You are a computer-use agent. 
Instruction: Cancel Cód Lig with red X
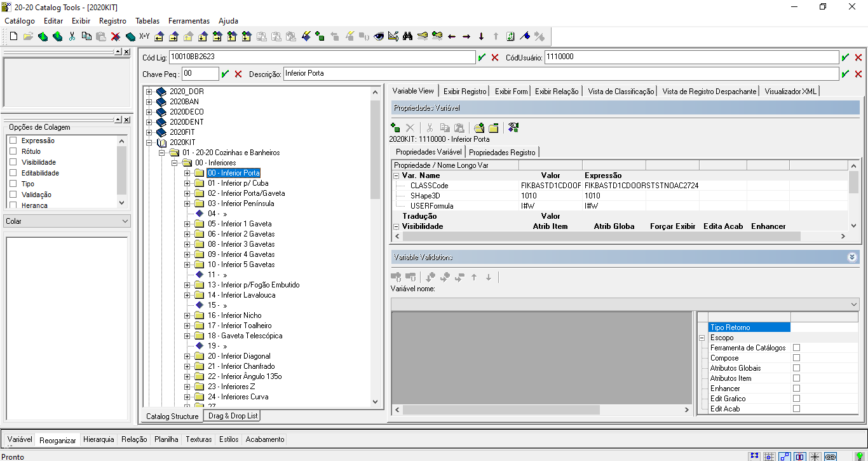(x=495, y=57)
